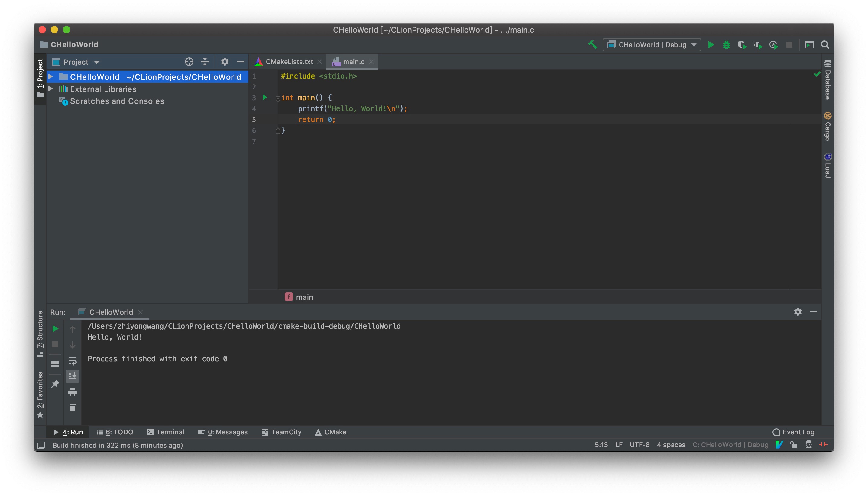Image resolution: width=868 pixels, height=496 pixels.
Task: Click the run gutter arrow beside main()
Action: coord(265,98)
